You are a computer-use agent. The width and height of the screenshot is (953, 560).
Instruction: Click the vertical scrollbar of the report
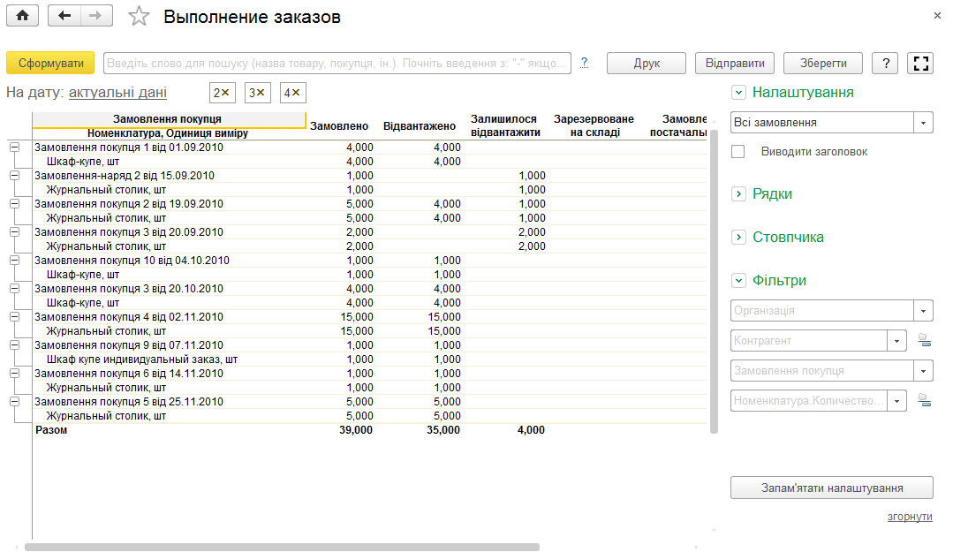point(715,280)
